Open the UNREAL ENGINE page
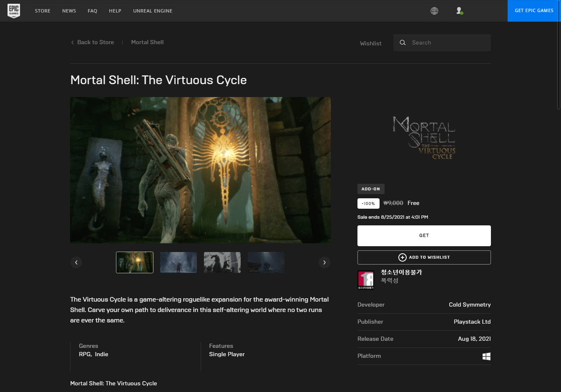This screenshot has height=392, width=561. click(153, 11)
